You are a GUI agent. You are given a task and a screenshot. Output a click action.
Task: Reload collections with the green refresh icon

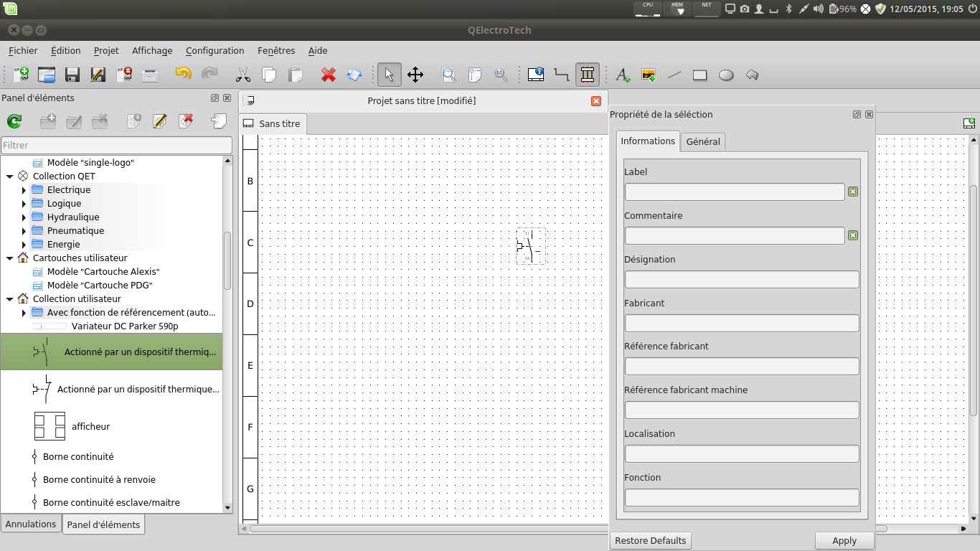coord(14,122)
